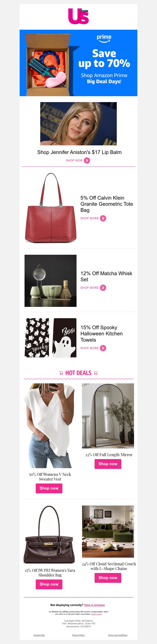Click the Us Weekly logo

tap(78, 16)
